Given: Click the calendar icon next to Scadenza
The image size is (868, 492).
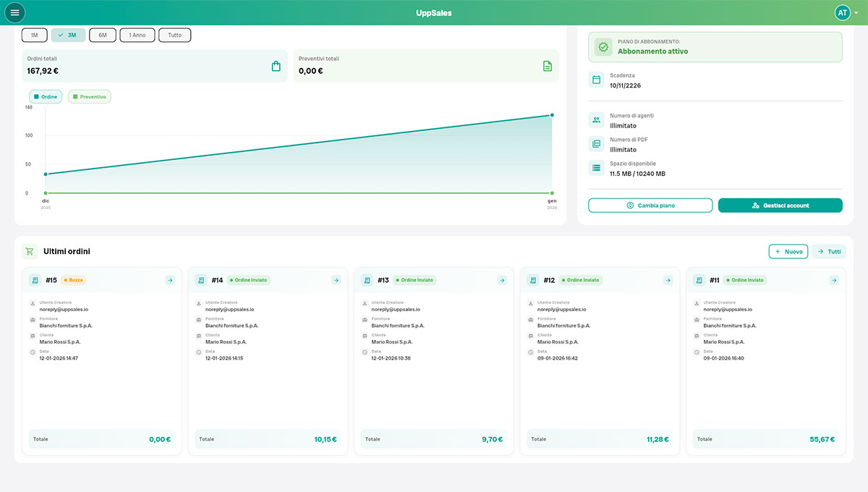Looking at the screenshot, I should 596,80.
